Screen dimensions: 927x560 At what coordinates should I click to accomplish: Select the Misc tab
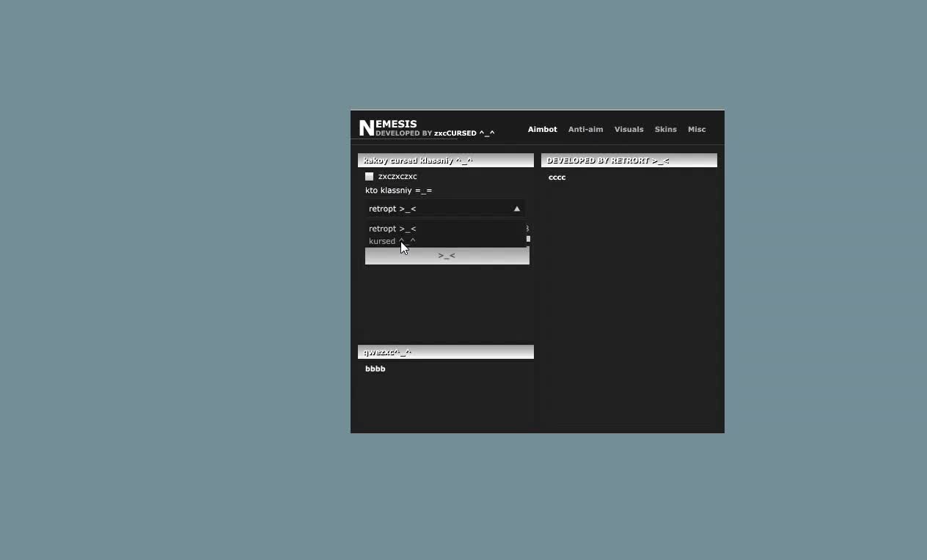696,129
